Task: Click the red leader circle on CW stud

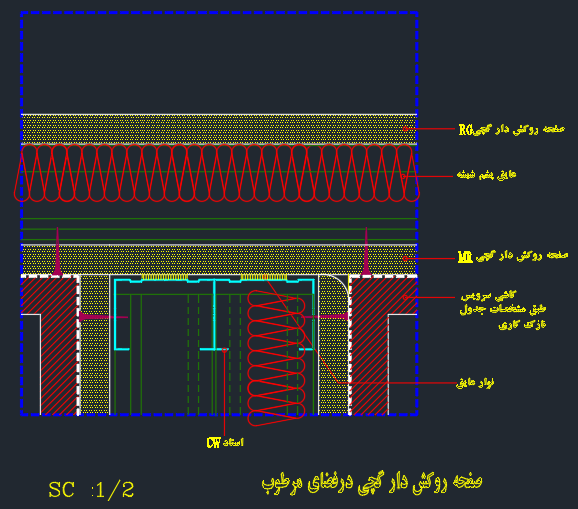Action: pos(224,350)
